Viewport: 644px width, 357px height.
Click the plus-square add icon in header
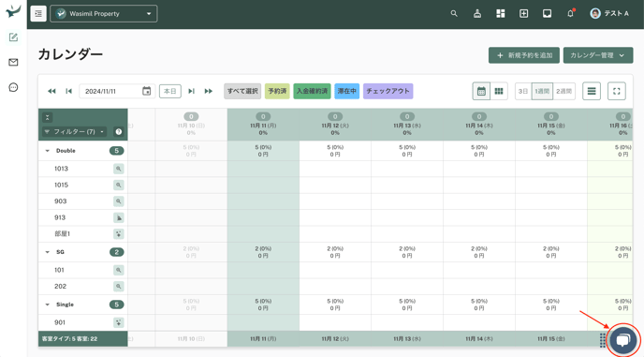(x=523, y=13)
